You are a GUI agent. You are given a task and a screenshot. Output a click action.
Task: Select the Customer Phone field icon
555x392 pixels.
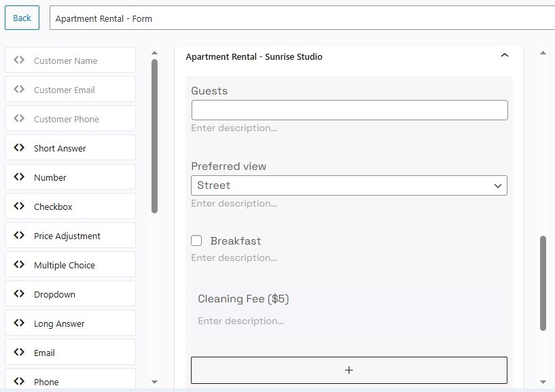(x=19, y=118)
